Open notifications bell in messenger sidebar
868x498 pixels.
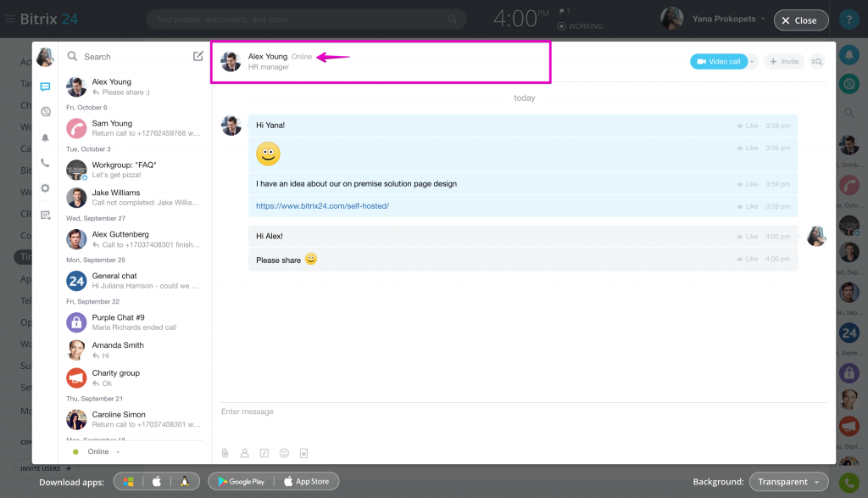point(46,137)
